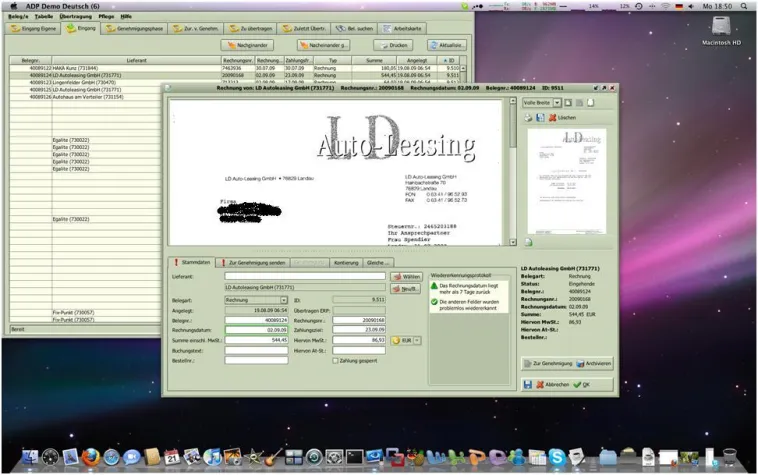Click the Archivieren button
The width and height of the screenshot is (758, 475).
tap(594, 363)
